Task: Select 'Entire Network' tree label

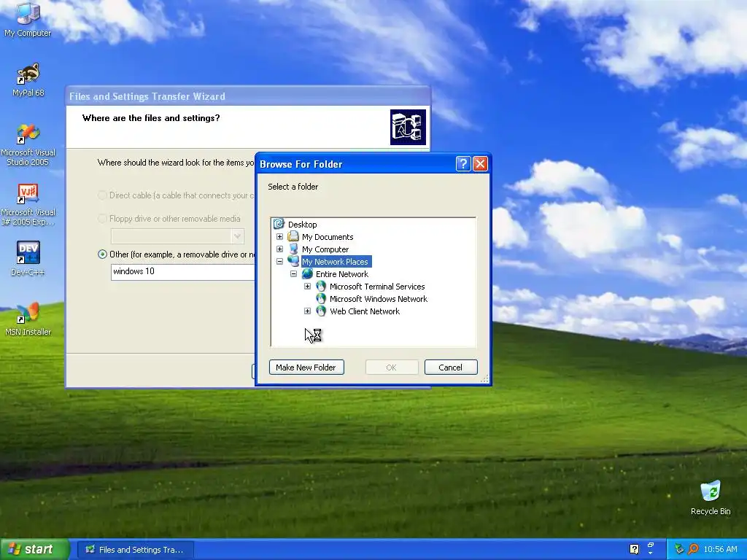Action: click(342, 274)
